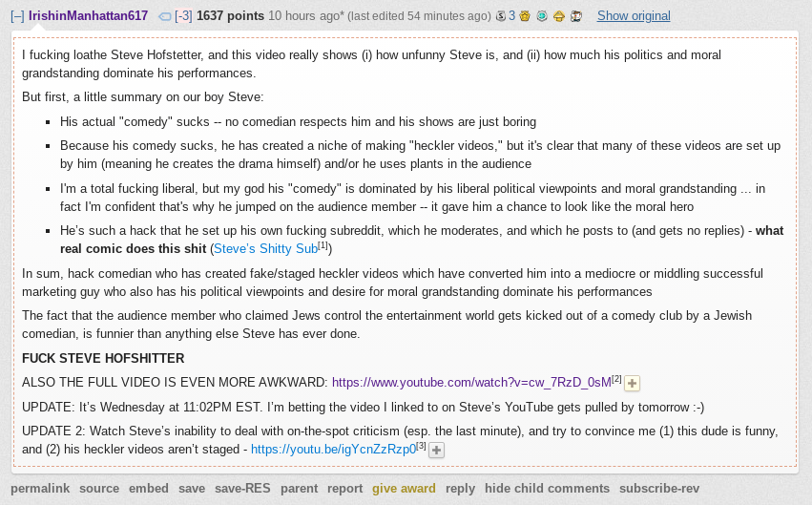The height and width of the screenshot is (505, 812).
Task: Click the embed option
Action: click(149, 489)
